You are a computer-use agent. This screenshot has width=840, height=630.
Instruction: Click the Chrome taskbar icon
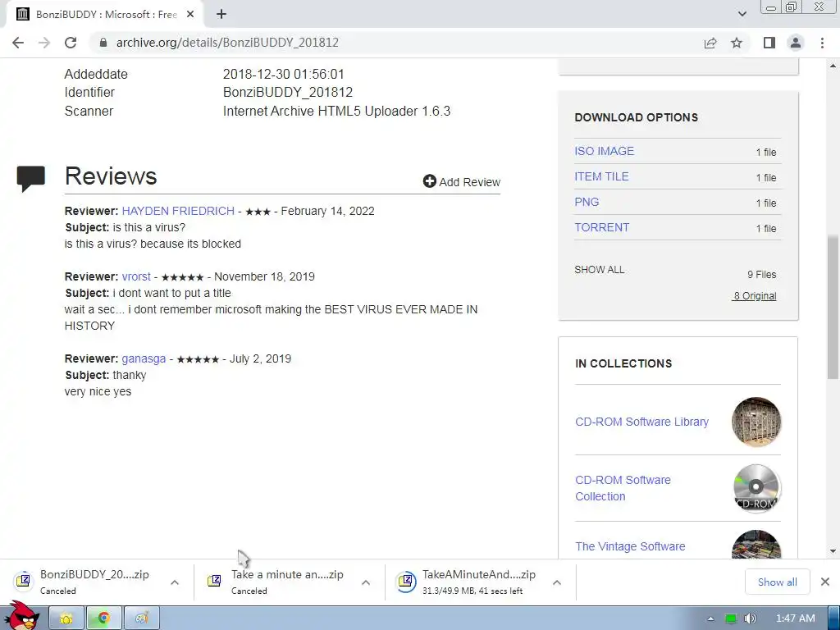(x=104, y=619)
